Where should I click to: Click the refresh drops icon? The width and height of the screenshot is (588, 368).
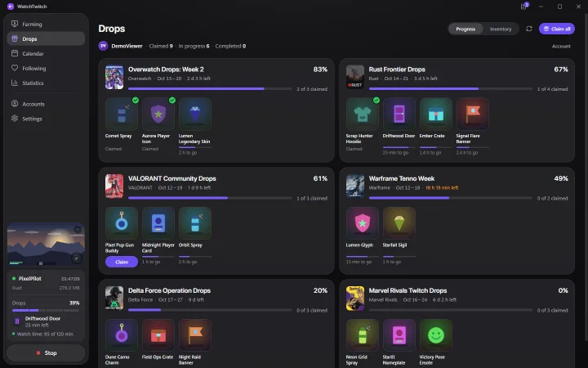(528, 29)
